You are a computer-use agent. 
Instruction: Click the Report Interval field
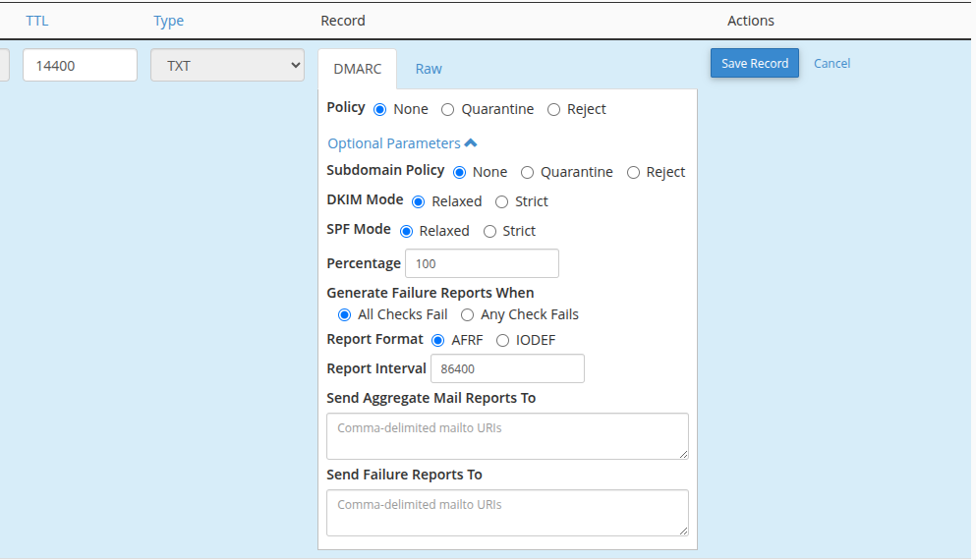(507, 368)
